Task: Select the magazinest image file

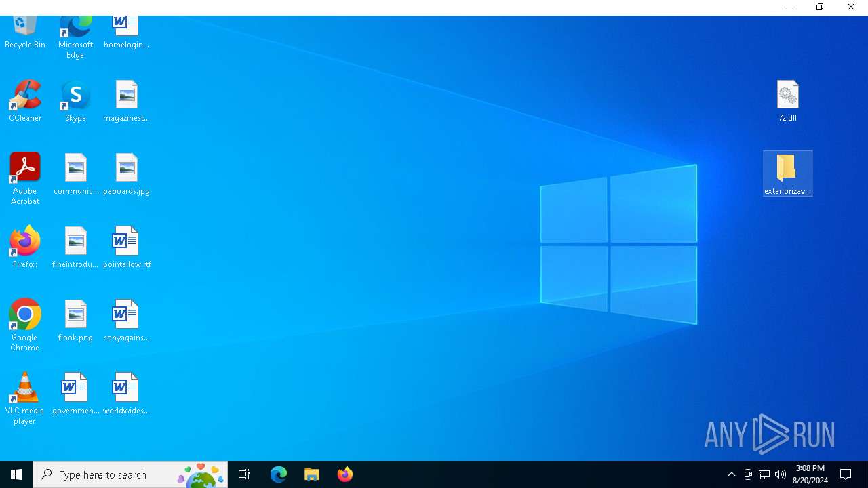Action: click(126, 101)
